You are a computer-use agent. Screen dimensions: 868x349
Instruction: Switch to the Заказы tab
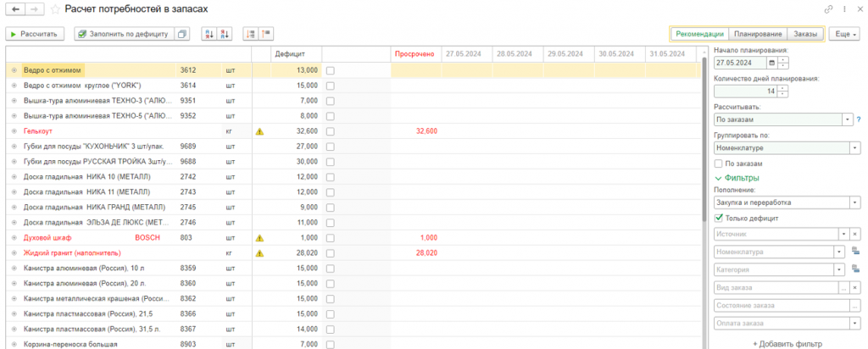805,34
